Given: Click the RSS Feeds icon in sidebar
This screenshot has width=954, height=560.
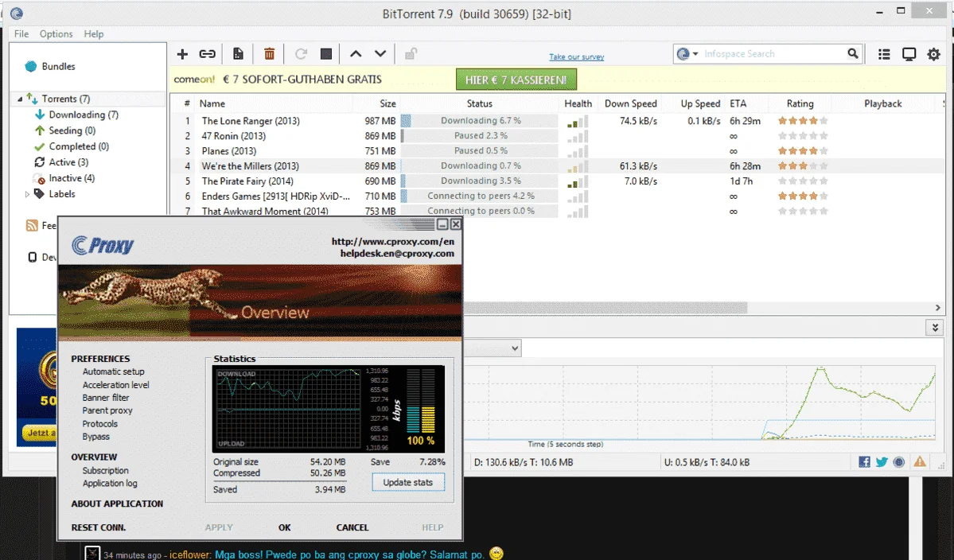Looking at the screenshot, I should click(32, 226).
